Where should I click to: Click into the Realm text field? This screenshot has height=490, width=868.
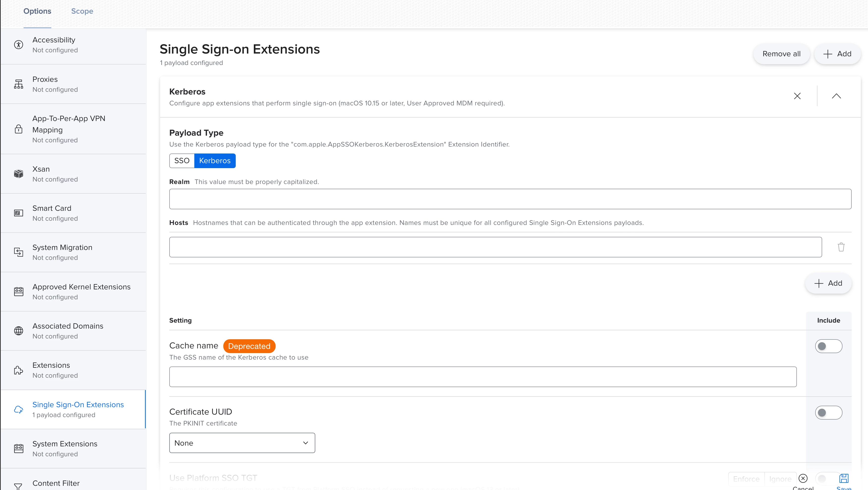click(510, 199)
